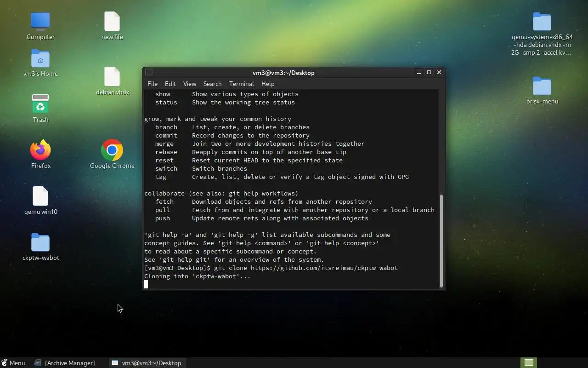Select the Trash icon on desktop
The image size is (588, 368).
click(40, 104)
